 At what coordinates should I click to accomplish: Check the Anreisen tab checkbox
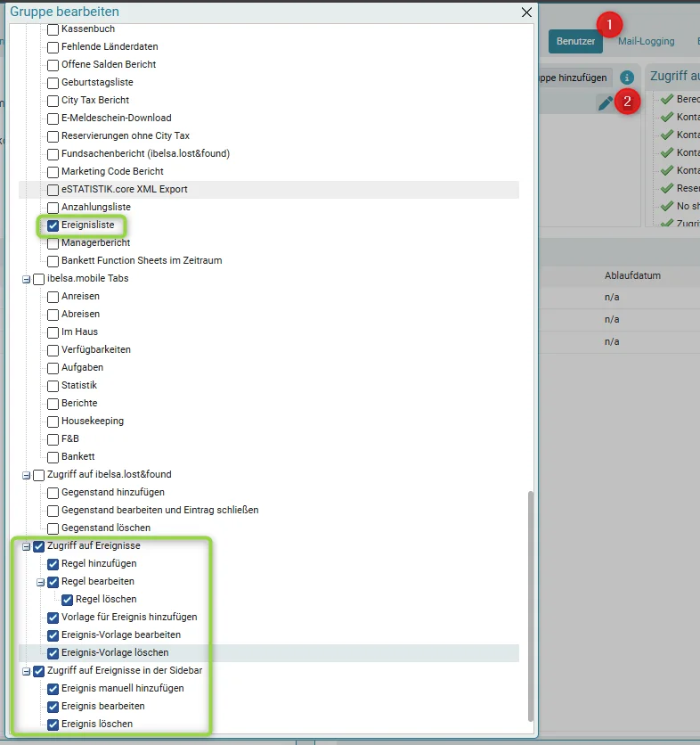(x=53, y=297)
